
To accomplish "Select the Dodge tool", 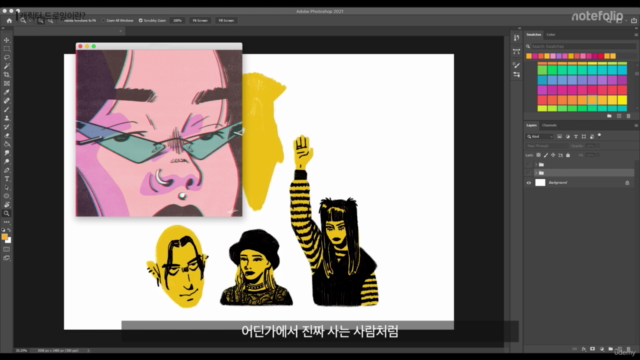I will pos(7,161).
